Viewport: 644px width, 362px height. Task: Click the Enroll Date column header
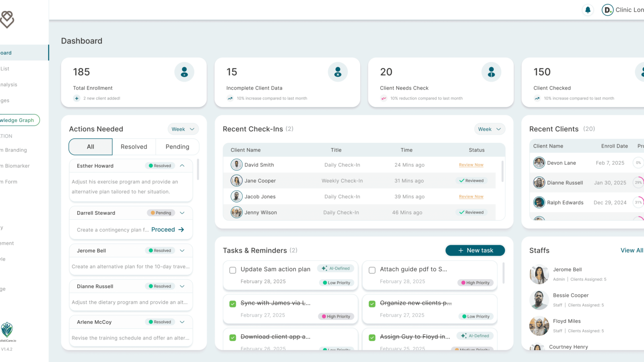tap(614, 146)
